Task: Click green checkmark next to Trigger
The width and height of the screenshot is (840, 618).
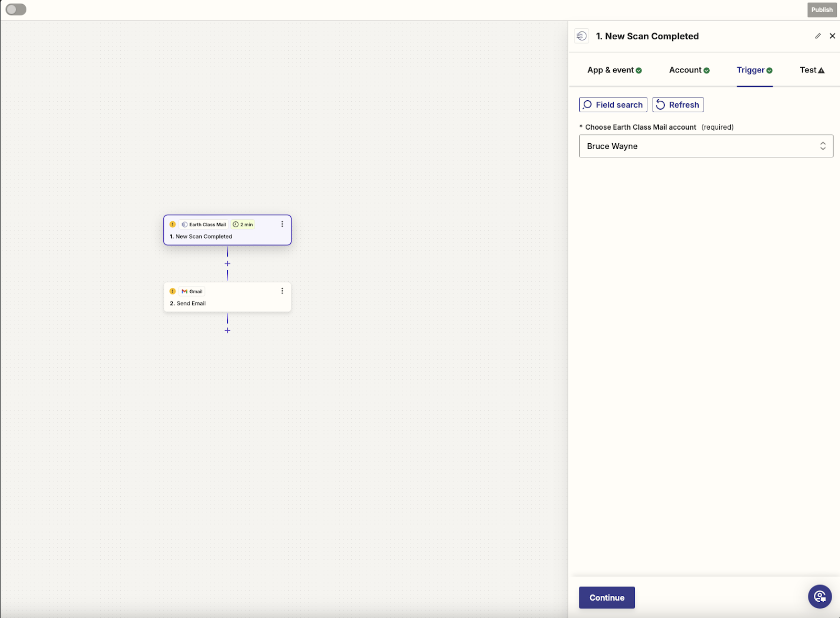Action: click(x=770, y=71)
